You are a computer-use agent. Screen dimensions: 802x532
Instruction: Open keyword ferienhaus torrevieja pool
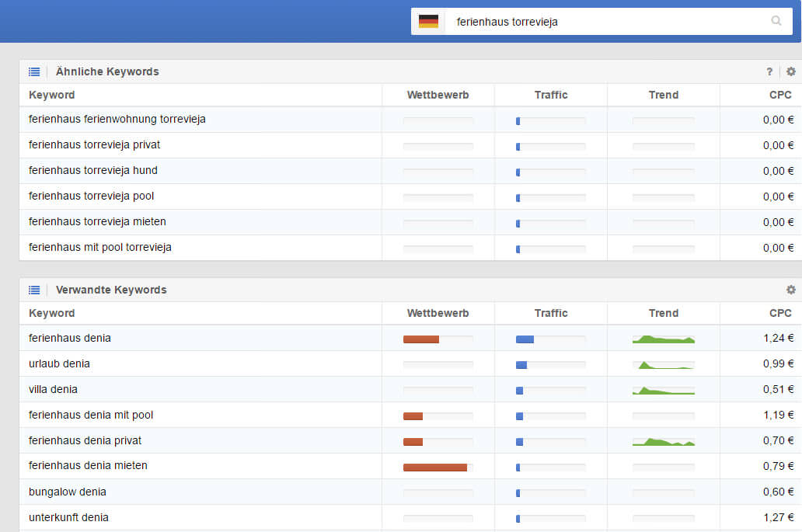91,196
